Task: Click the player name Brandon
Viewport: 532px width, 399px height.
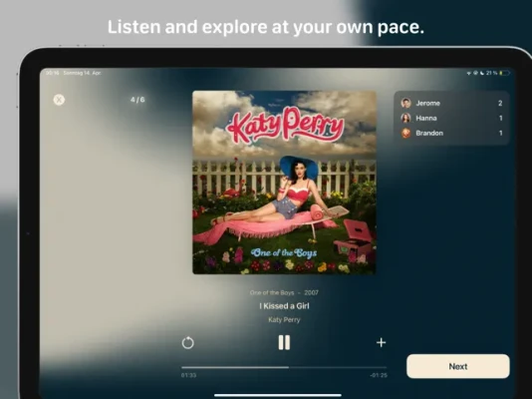Action: 429,133
